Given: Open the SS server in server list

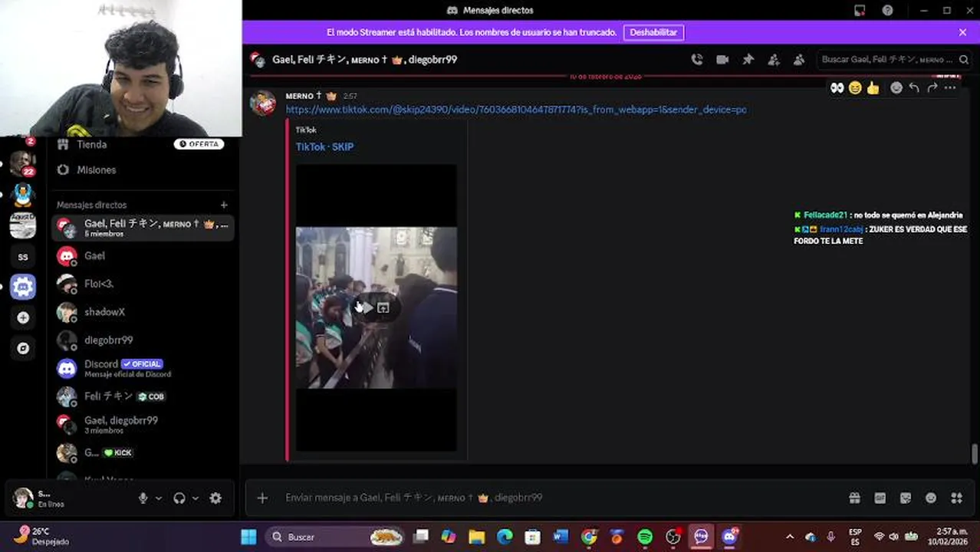Looking at the screenshot, I should (x=23, y=257).
